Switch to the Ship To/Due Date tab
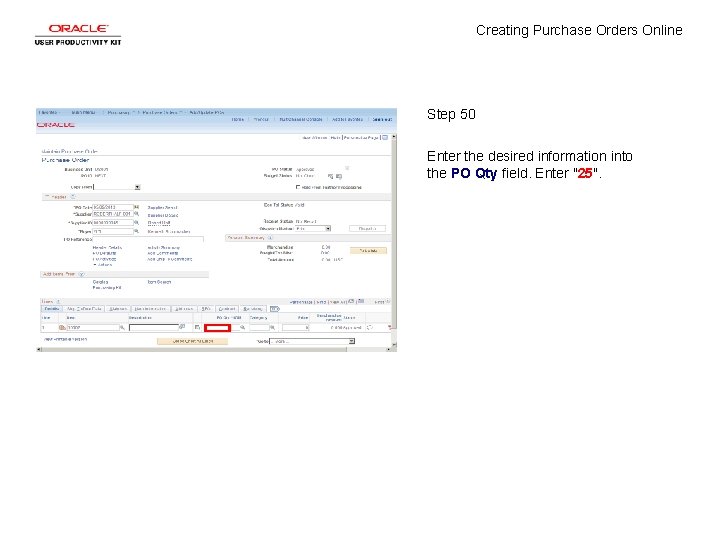 pyautogui.click(x=84, y=309)
